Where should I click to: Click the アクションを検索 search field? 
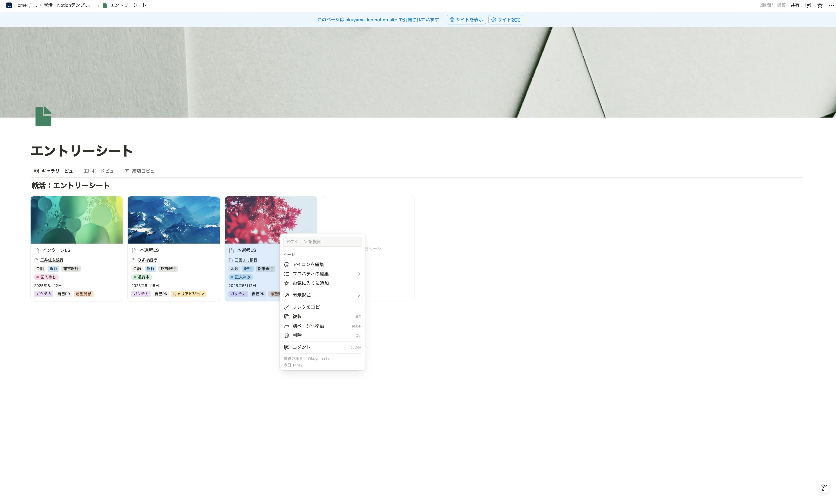[x=322, y=242]
